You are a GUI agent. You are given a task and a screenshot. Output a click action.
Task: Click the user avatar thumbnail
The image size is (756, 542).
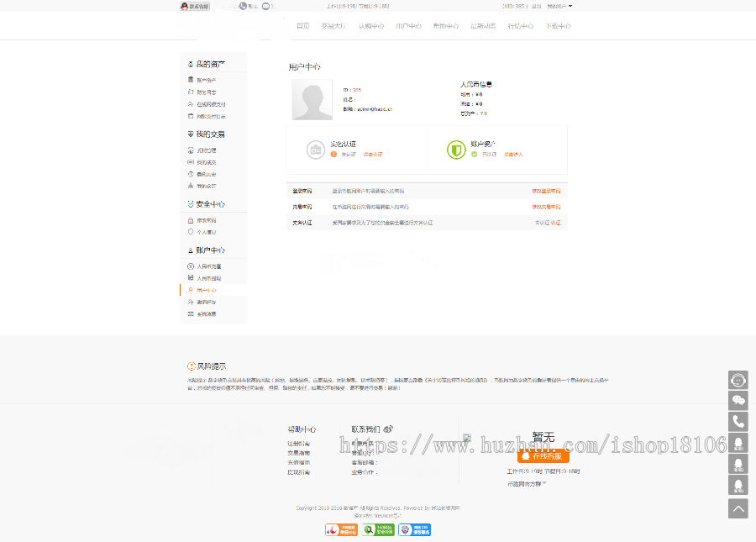click(x=312, y=99)
